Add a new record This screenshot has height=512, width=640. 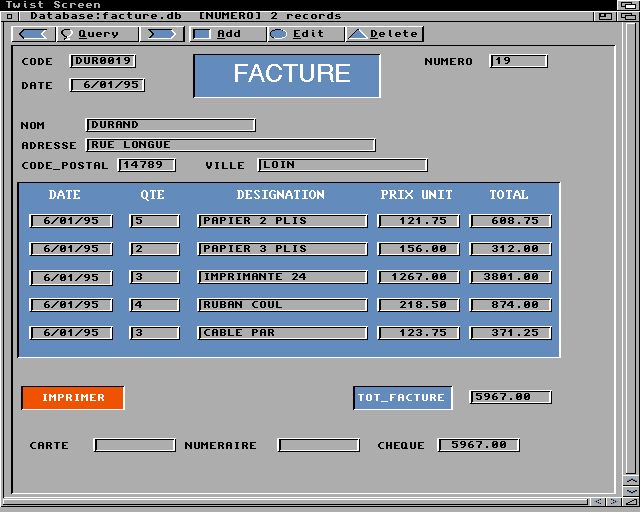click(x=228, y=34)
